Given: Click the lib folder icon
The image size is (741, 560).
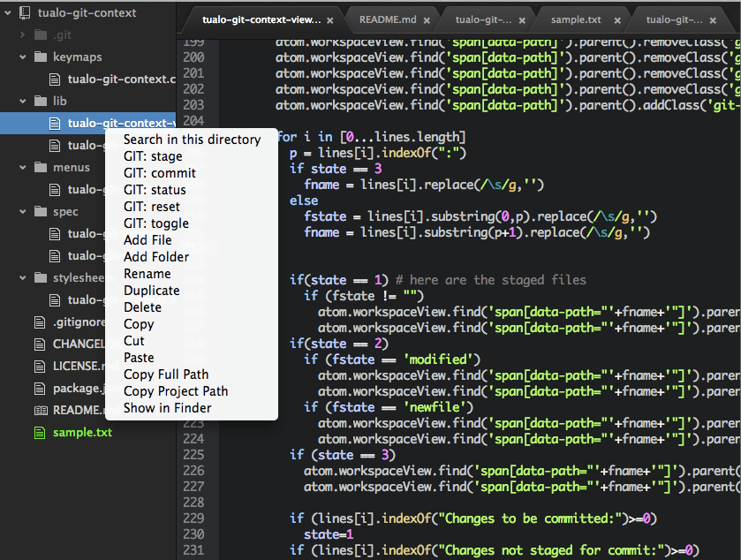Looking at the screenshot, I should (42, 101).
